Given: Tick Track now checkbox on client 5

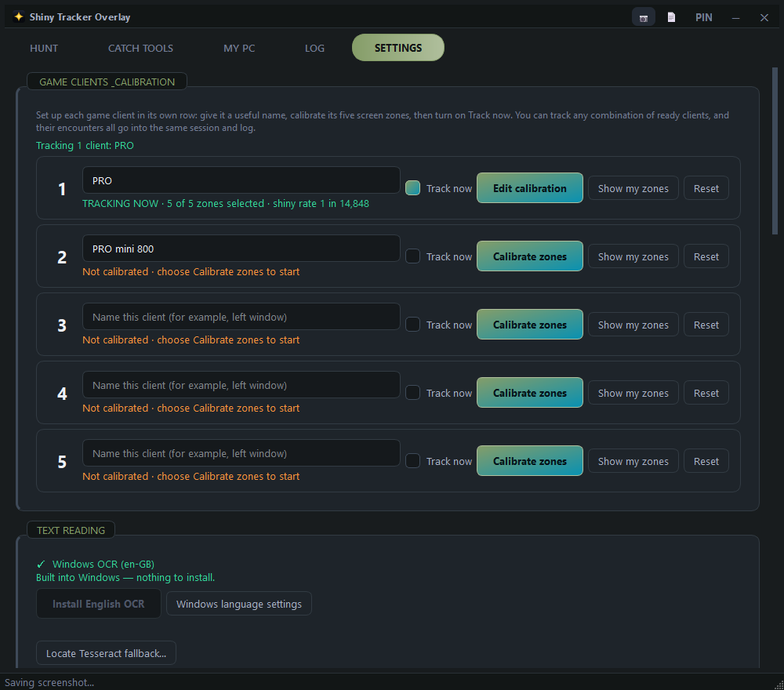Looking at the screenshot, I should (412, 461).
